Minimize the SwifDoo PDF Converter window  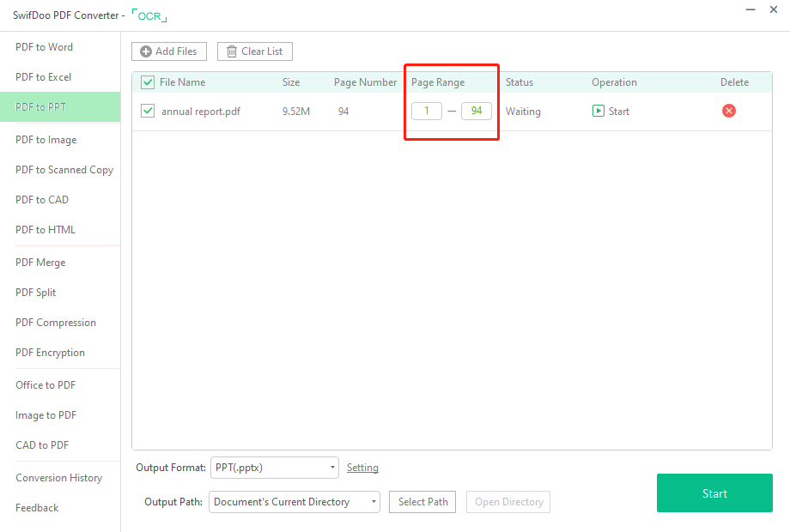[x=750, y=9]
